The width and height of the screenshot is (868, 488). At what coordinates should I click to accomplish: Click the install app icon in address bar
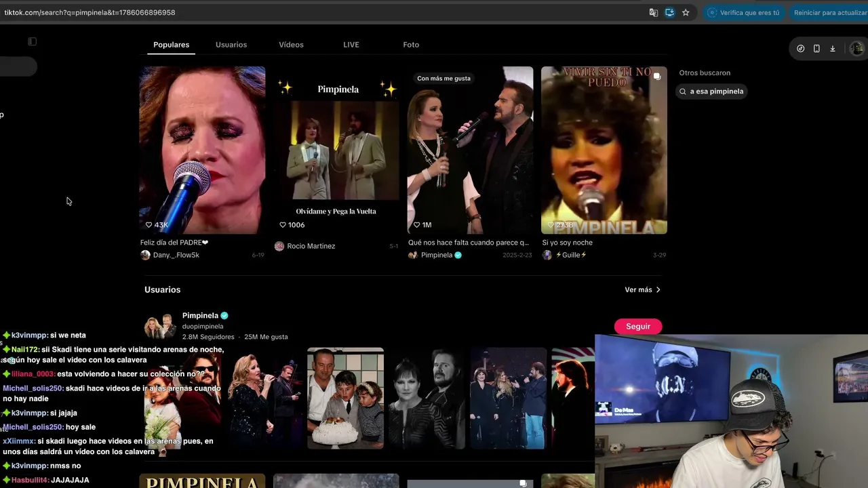[669, 12]
